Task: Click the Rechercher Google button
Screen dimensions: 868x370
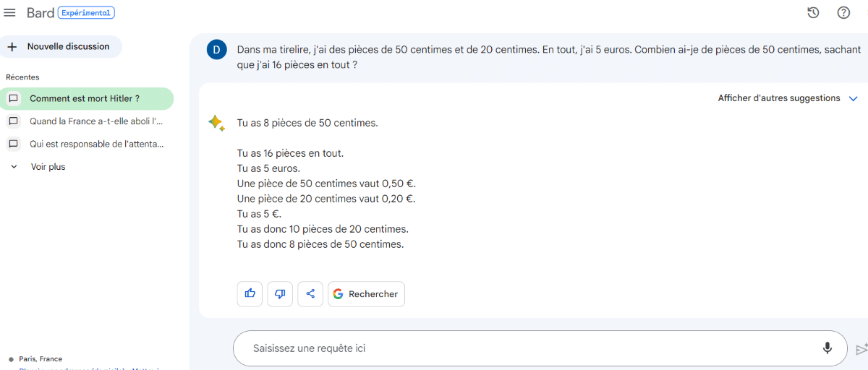Action: coord(367,293)
